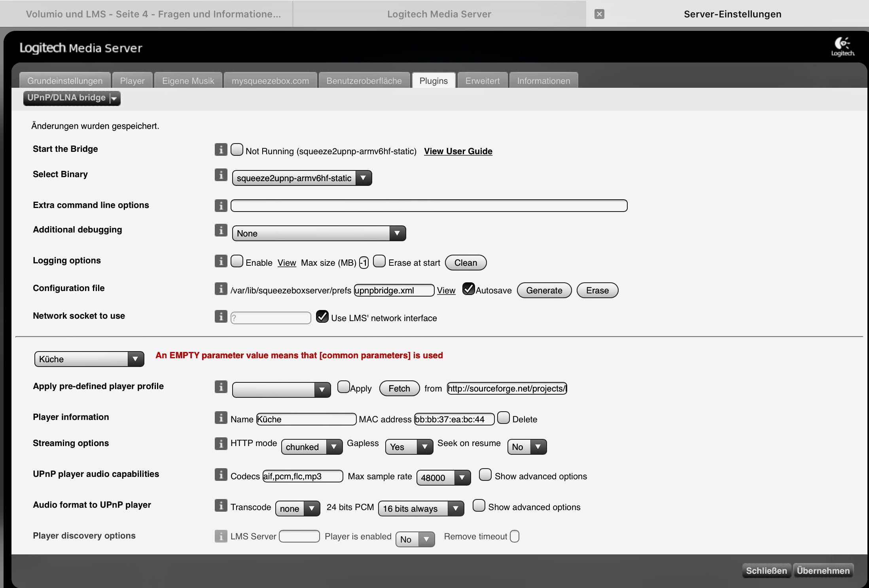This screenshot has width=869, height=588.
Task: Show info for Apply pre-defined player profile
Action: tap(221, 387)
